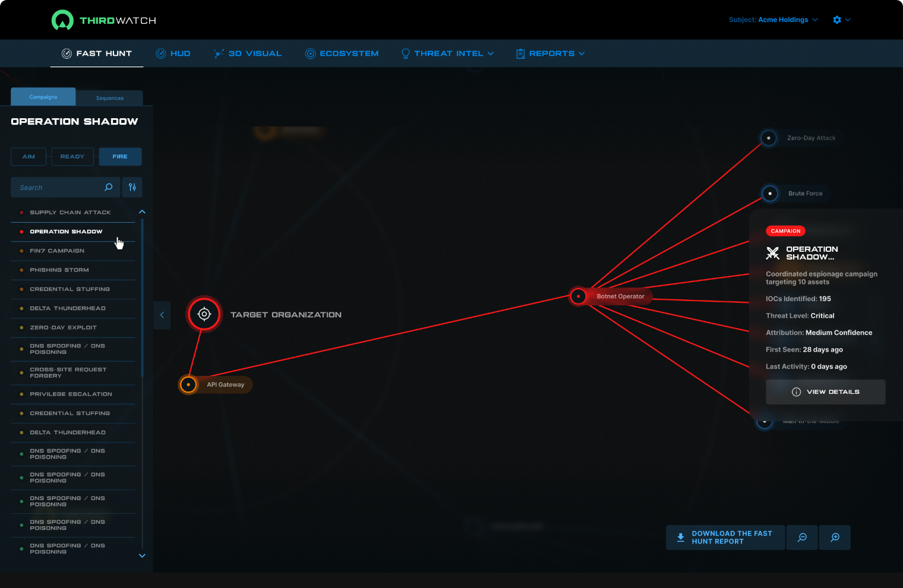Open the filter sliders icon

point(132,187)
